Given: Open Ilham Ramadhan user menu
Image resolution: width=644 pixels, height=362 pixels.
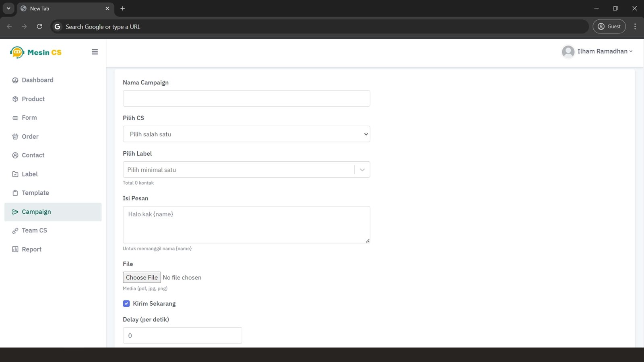Looking at the screenshot, I should click(x=597, y=51).
